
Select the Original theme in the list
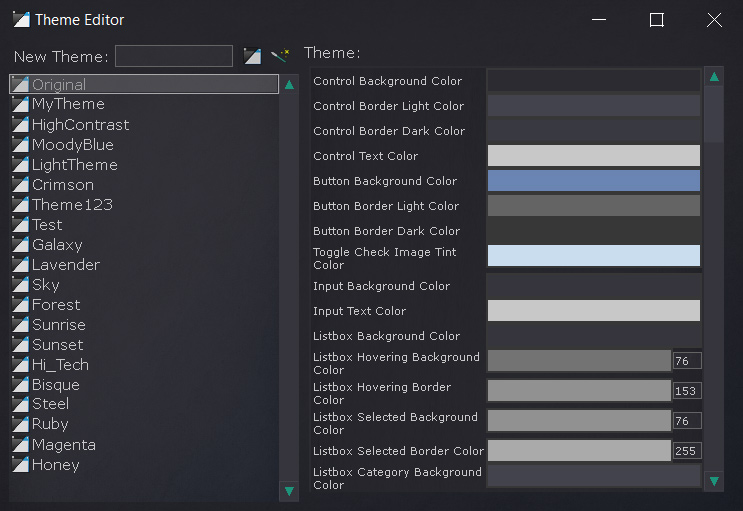(x=144, y=84)
